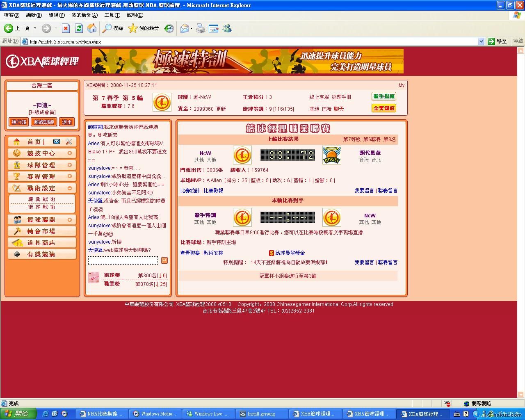Click the gavel icon for 轉會市場
Viewport: 525px width, 420px height.
(17, 231)
